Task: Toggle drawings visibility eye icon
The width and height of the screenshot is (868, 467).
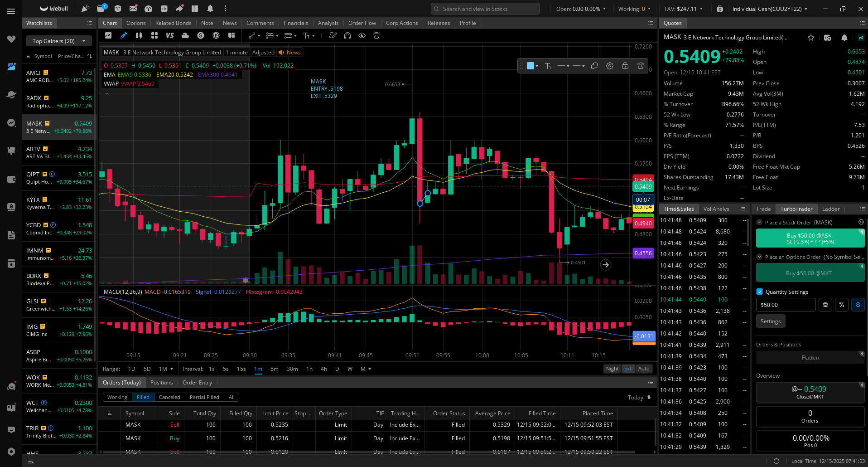Action: [x=362, y=35]
